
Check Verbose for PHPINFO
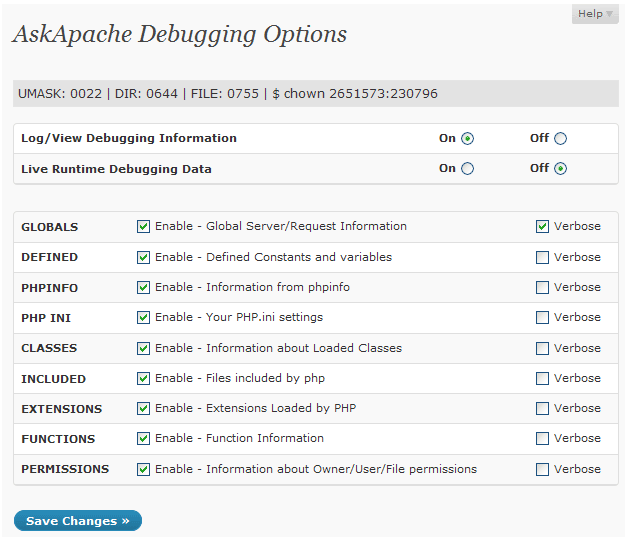click(542, 287)
